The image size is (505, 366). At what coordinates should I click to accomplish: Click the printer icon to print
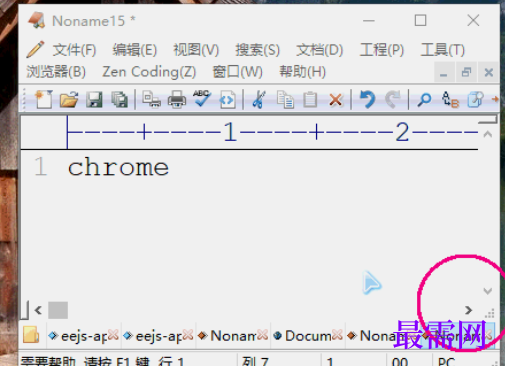click(x=177, y=99)
